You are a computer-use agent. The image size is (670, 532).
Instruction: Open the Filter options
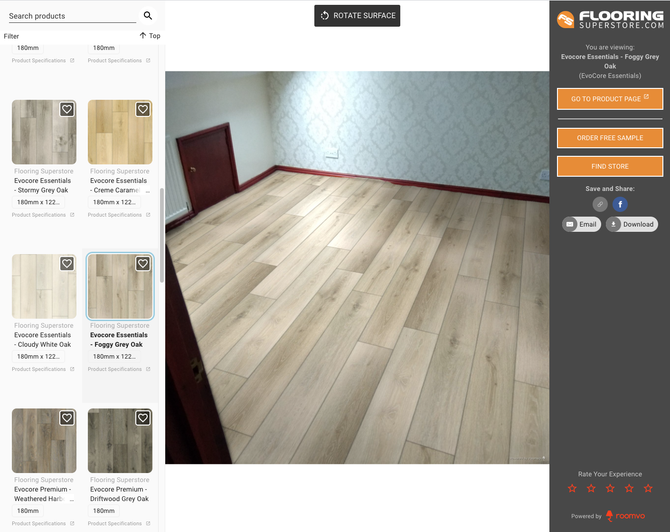[12, 36]
